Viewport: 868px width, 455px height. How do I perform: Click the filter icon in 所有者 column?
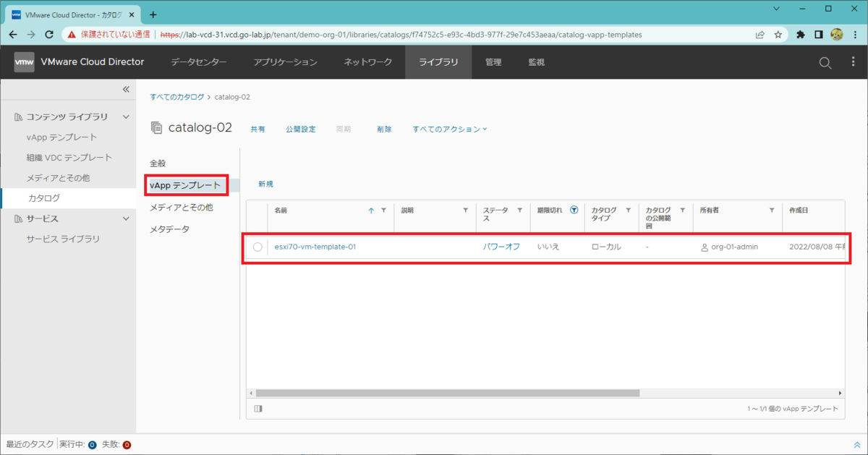771,210
